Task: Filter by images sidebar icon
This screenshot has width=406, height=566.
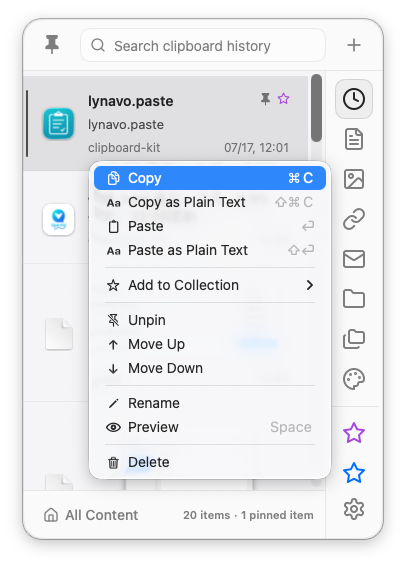Action: click(x=354, y=179)
